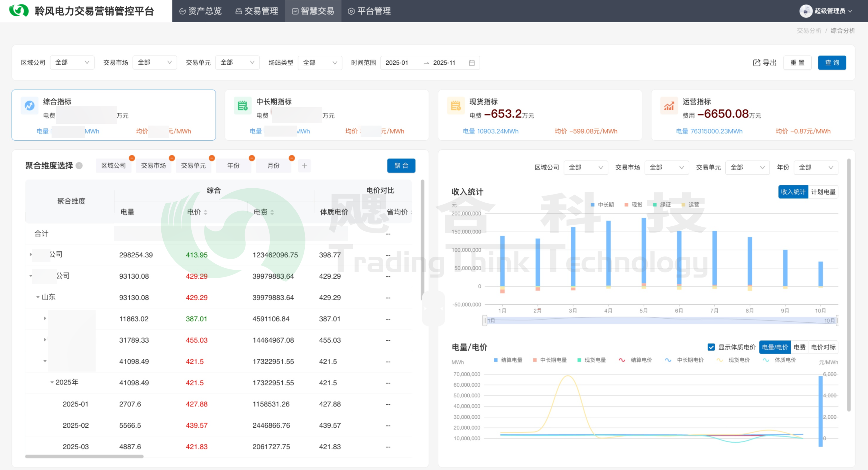Image resolution: width=868 pixels, height=470 pixels.
Task: Sort by 电费 column sort icon
Action: (x=272, y=212)
